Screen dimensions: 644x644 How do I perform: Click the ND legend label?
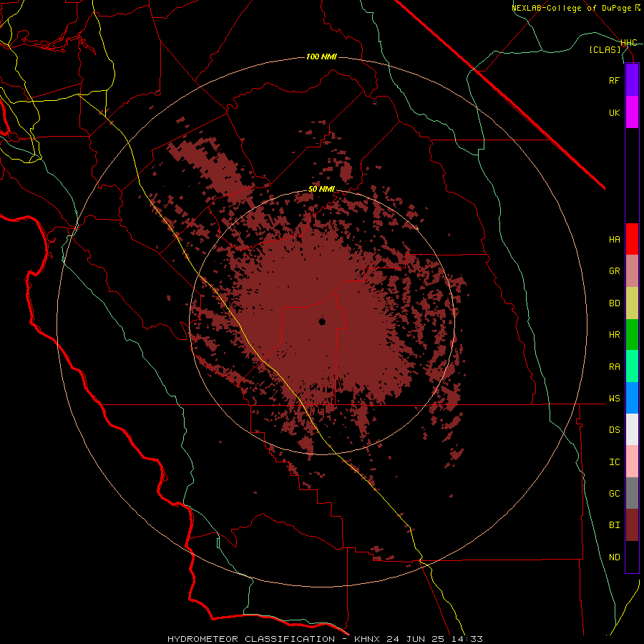click(x=614, y=557)
